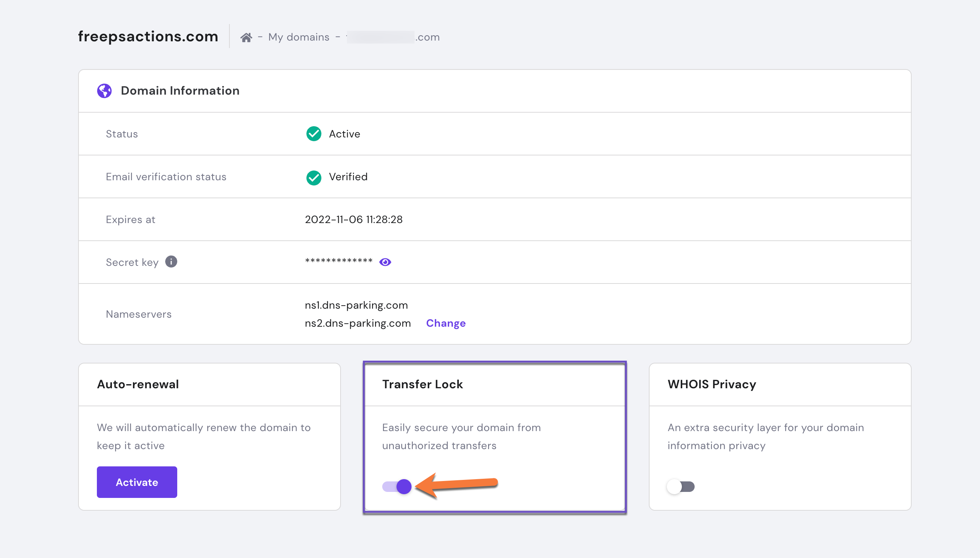Click the ns1.dns-parking.com nameserver text
Image resolution: width=980 pixels, height=558 pixels.
[x=356, y=305]
